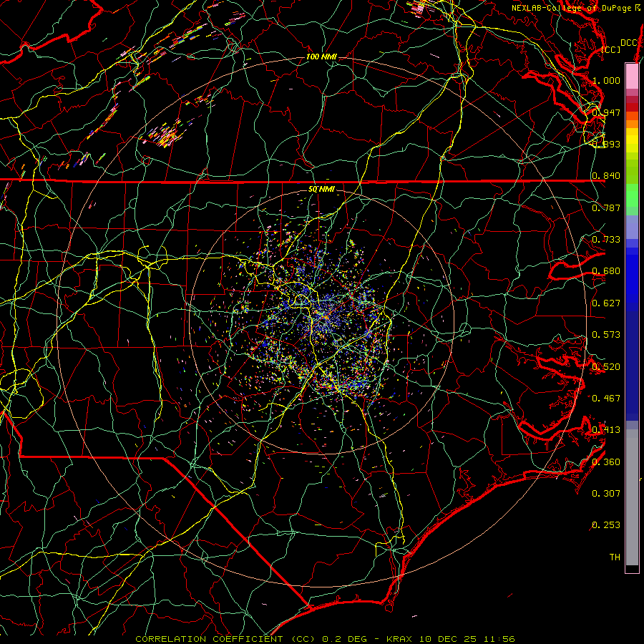Select the 1.000 value on the color scale
The image size is (644, 644).
pos(606,80)
